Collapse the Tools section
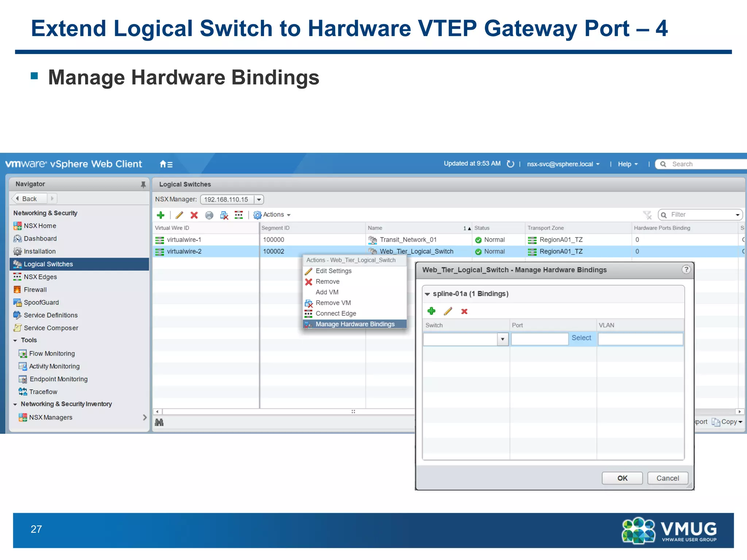Image resolution: width=747 pixels, height=560 pixels. click(15, 341)
